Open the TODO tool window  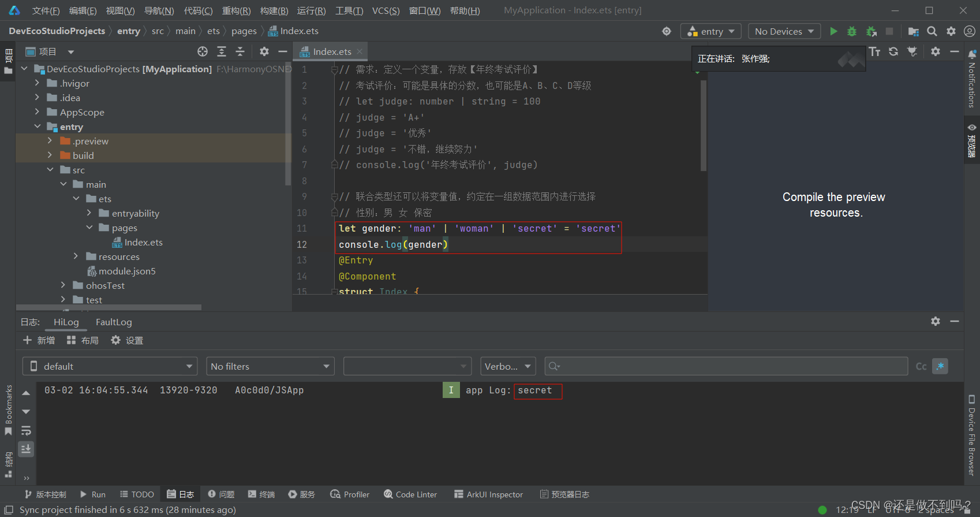coord(137,494)
